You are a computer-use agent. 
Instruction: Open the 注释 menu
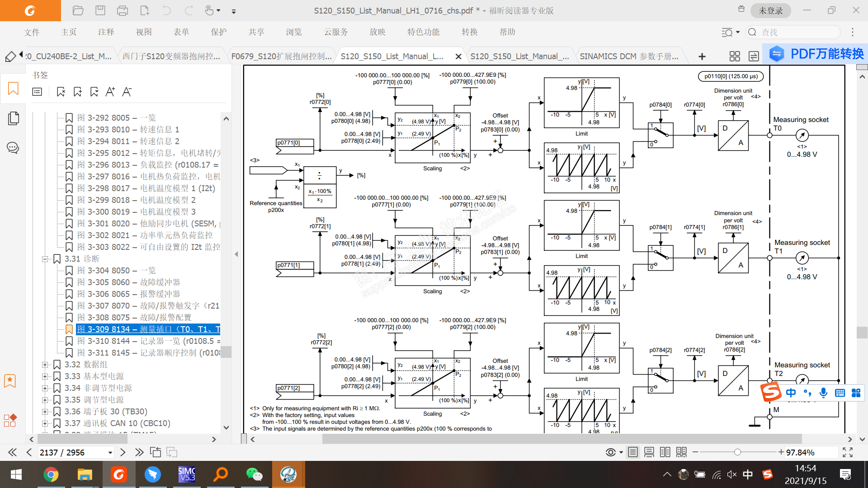coord(106,32)
